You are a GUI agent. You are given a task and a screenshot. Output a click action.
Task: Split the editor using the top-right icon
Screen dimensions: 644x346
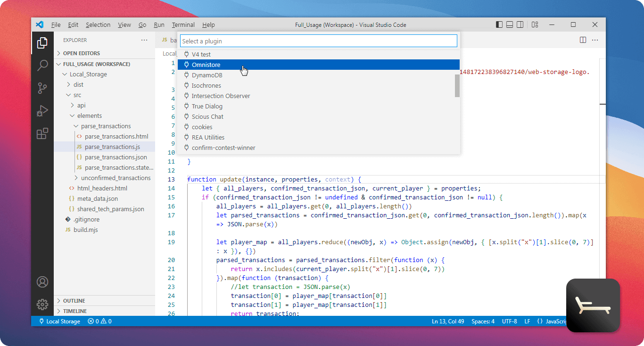click(x=583, y=41)
